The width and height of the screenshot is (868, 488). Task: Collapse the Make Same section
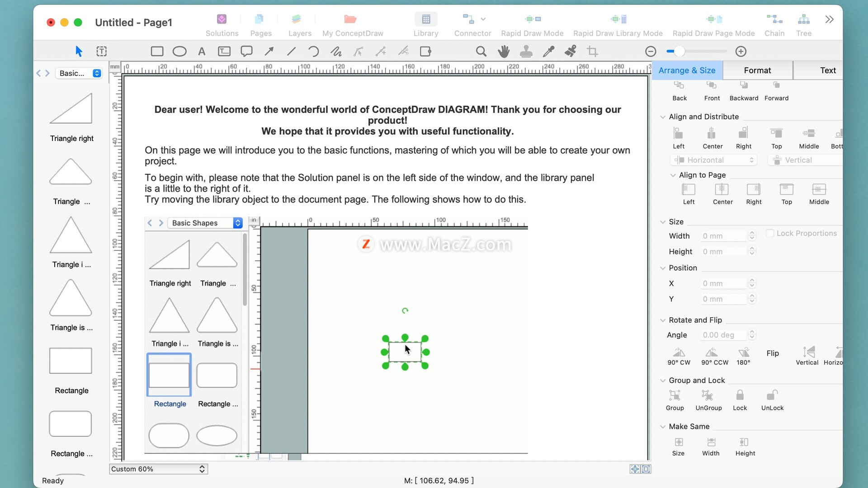point(663,427)
